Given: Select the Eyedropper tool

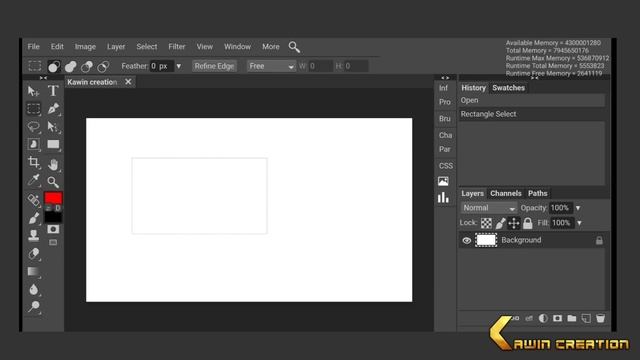Looking at the screenshot, I should click(33, 180).
